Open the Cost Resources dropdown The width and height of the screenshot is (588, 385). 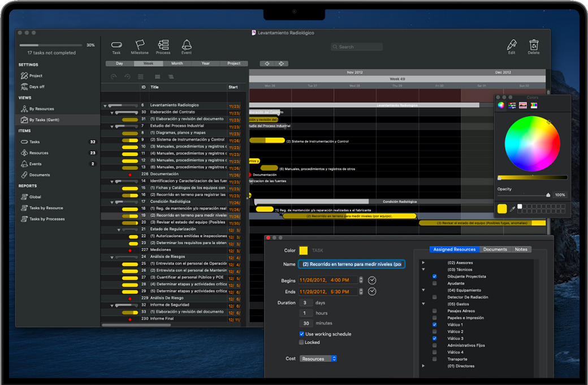(318, 358)
